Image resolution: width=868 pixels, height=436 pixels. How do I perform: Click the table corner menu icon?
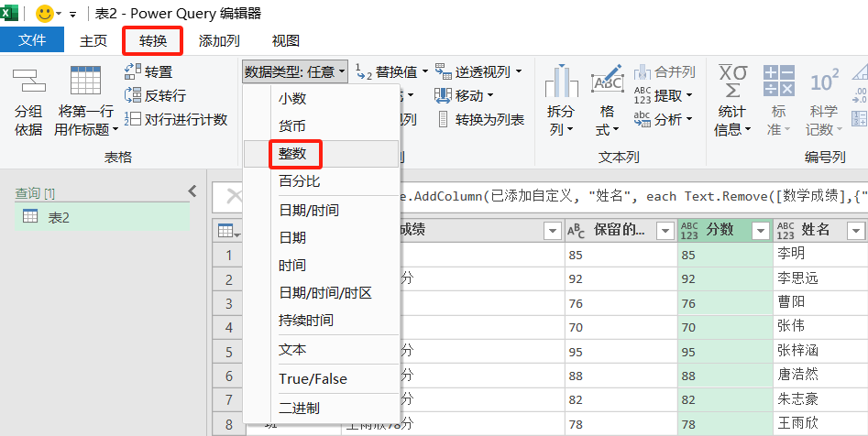click(x=228, y=231)
